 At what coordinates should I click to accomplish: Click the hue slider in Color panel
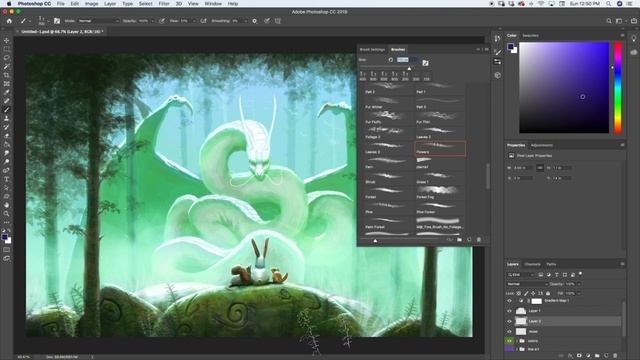click(618, 88)
